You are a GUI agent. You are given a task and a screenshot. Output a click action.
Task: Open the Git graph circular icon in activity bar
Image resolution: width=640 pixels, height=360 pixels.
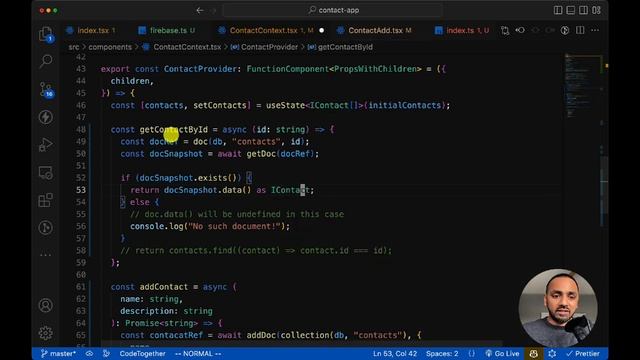(46, 227)
